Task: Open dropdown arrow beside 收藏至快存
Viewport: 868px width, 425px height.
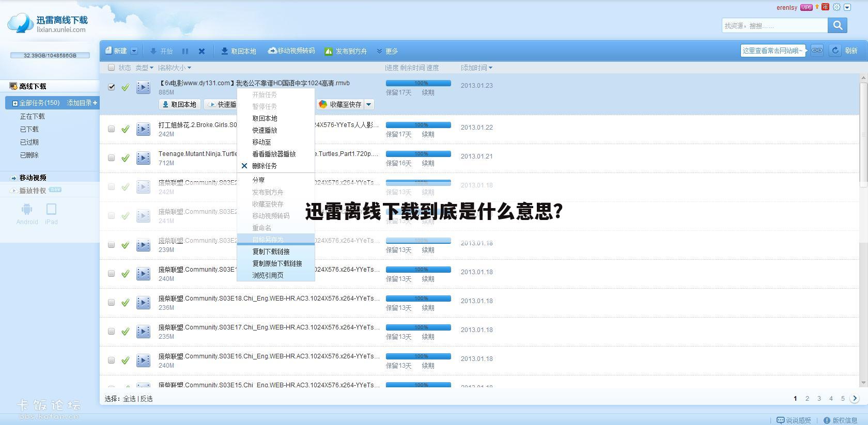Action: [369, 104]
